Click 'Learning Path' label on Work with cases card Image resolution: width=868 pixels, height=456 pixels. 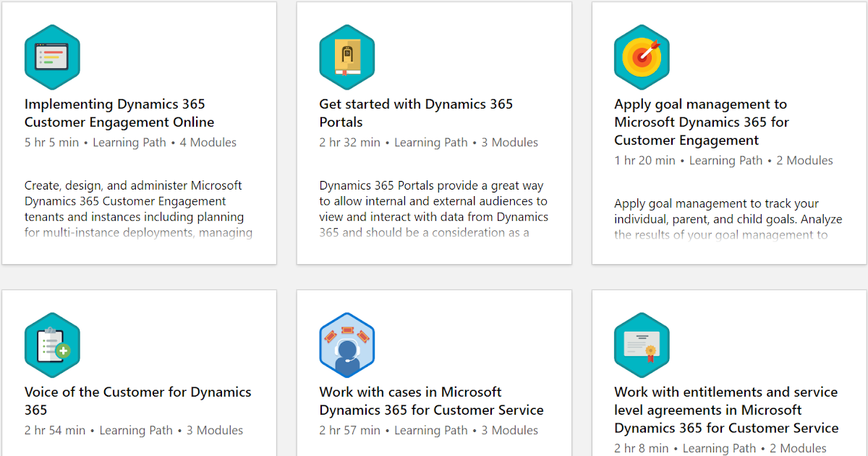click(x=431, y=430)
